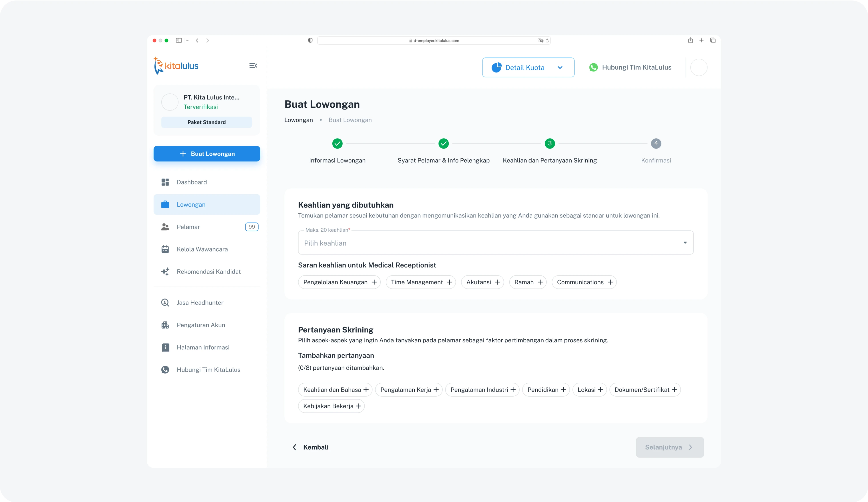Open Rekomendasi Kandidat sparkle item

pos(165,272)
